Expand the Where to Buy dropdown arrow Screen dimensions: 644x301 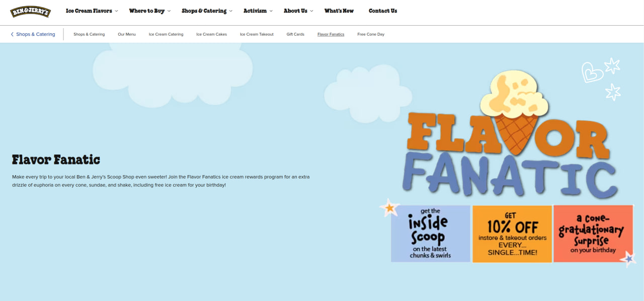tap(169, 11)
